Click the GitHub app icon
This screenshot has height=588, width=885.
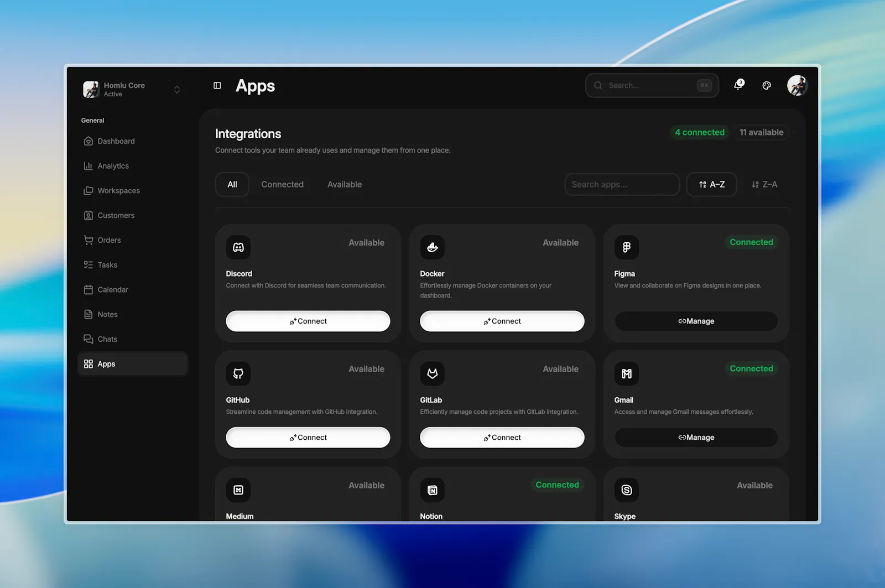click(238, 374)
